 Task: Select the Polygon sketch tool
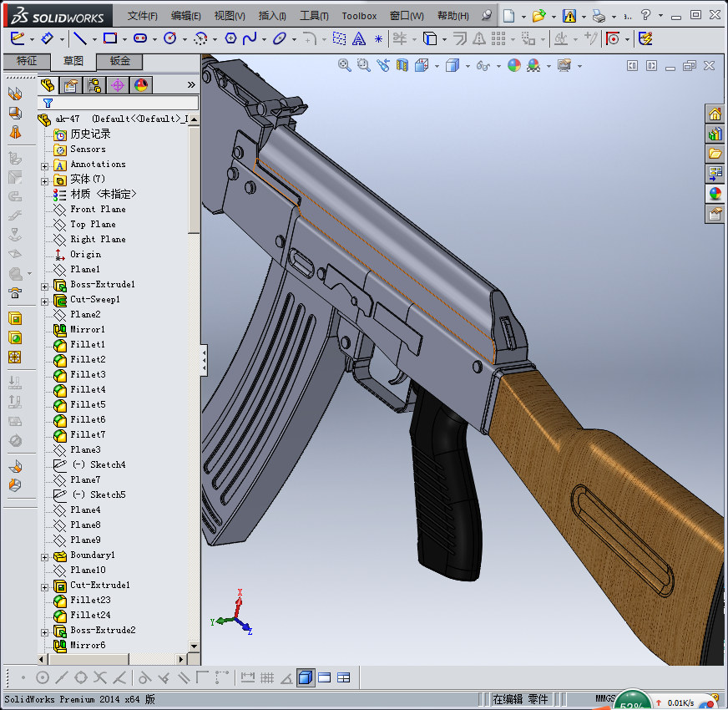(x=230, y=38)
